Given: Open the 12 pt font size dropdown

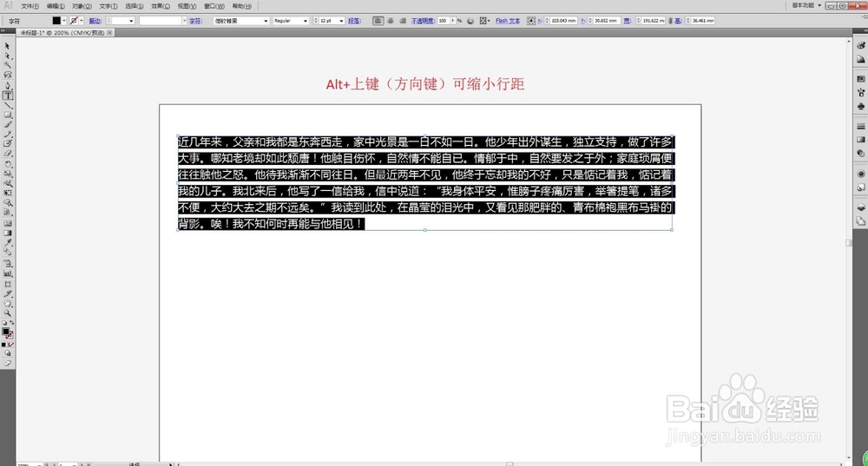Looking at the screenshot, I should pos(341,21).
